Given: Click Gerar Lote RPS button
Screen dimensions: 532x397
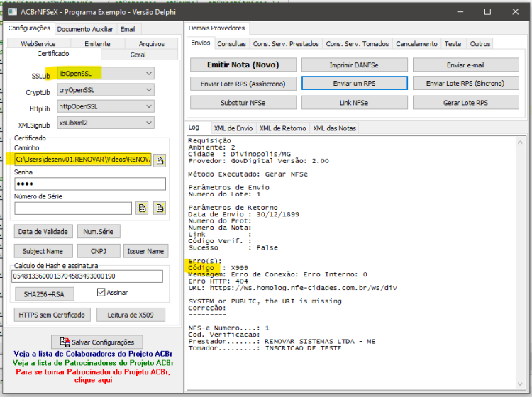Looking at the screenshot, I should coord(465,103).
